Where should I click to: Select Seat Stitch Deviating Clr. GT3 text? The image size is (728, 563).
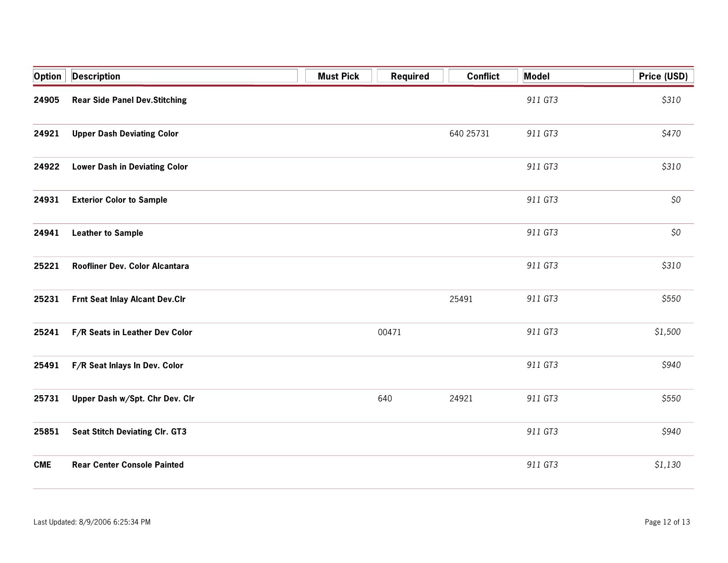pos(129,431)
